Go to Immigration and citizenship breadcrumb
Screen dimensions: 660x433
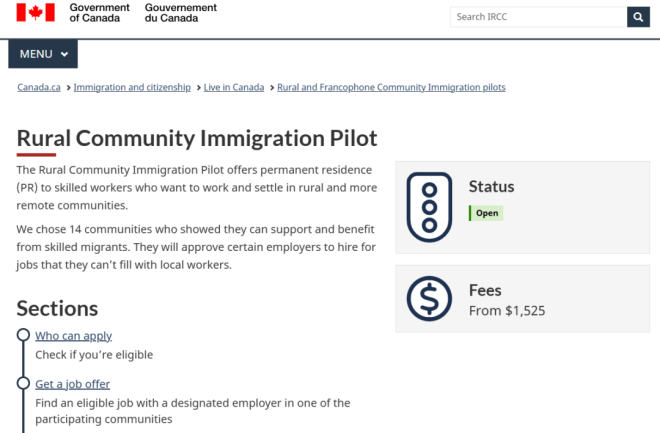tap(132, 88)
